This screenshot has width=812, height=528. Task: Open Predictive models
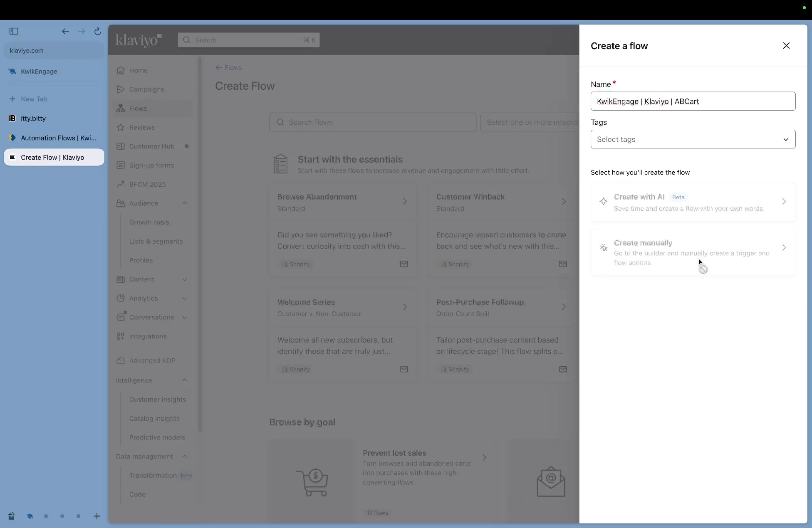coord(157,437)
